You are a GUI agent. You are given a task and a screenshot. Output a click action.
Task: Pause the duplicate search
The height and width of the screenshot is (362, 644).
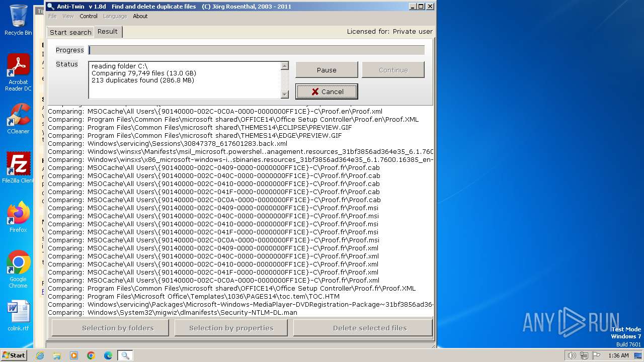[x=327, y=70]
